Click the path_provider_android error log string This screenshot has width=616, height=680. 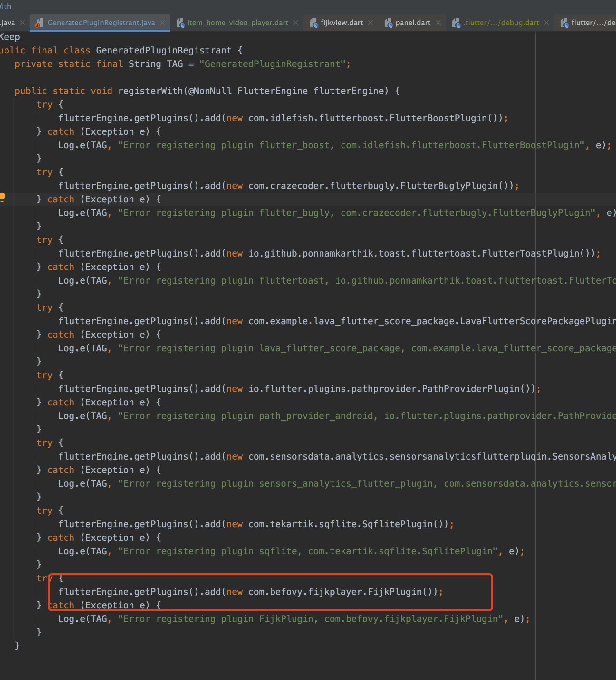tap(367, 416)
